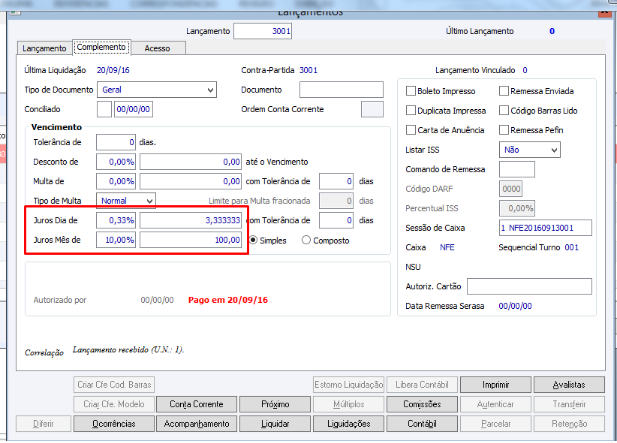The height and width of the screenshot is (443, 617).
Task: Open the Listar ISS dropdown
Action: click(x=530, y=150)
